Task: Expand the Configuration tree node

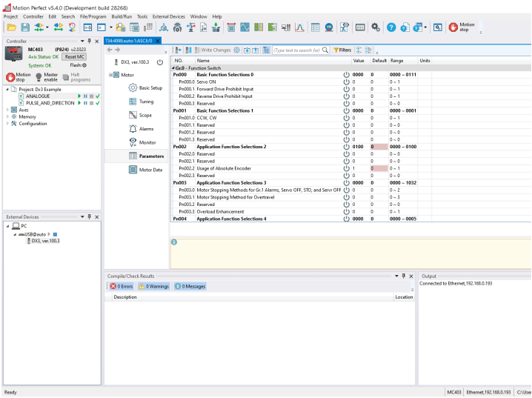Action: tap(7, 124)
